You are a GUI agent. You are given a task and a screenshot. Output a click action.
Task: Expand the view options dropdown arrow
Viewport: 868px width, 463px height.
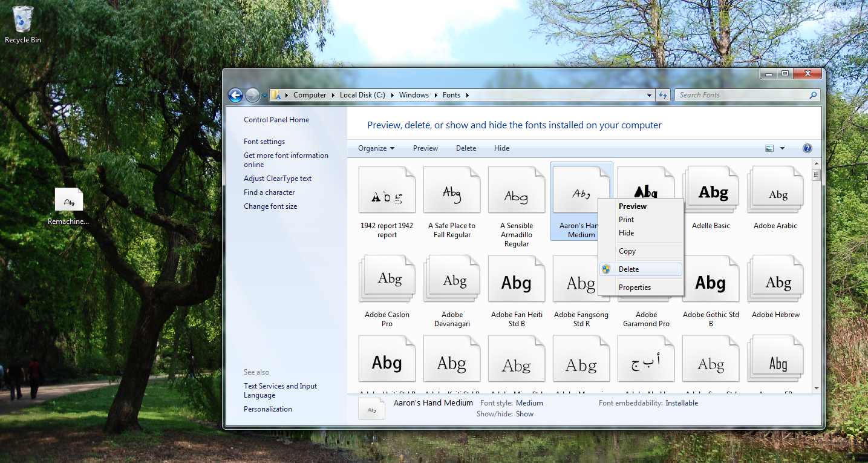[782, 148]
